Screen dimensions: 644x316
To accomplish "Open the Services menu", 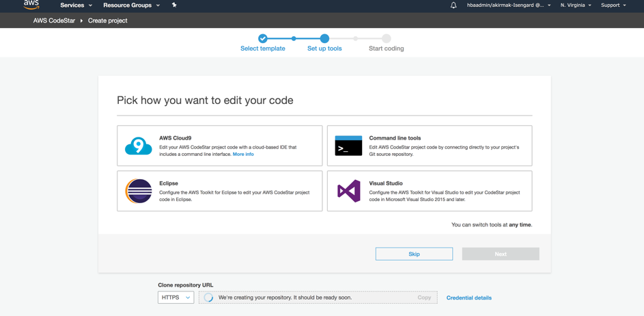I will [x=76, y=5].
